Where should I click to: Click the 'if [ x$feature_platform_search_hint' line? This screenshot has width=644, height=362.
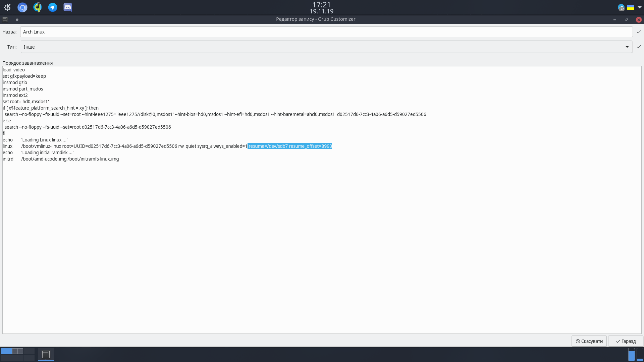(51, 108)
